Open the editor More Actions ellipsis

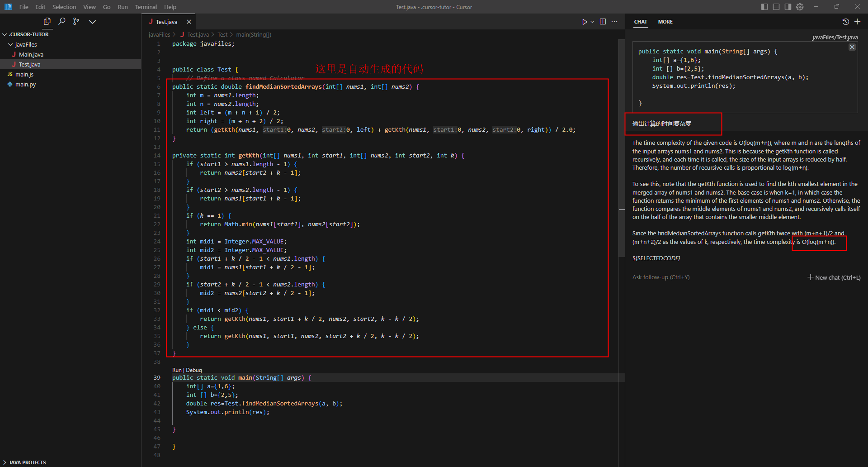614,22
